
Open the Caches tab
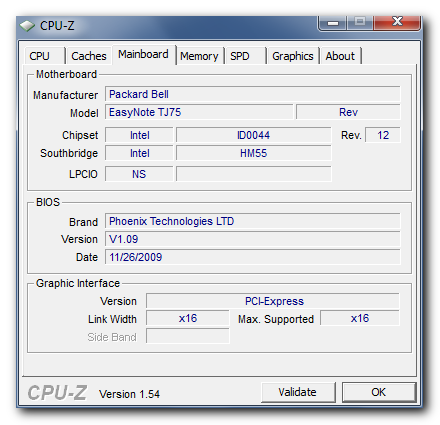coord(89,56)
